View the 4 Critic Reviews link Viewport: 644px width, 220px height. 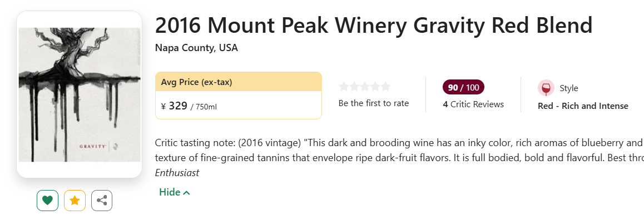click(473, 104)
